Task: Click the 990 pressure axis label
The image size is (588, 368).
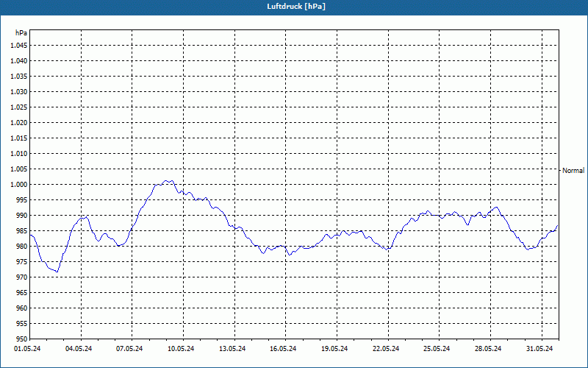Action: [x=21, y=215]
